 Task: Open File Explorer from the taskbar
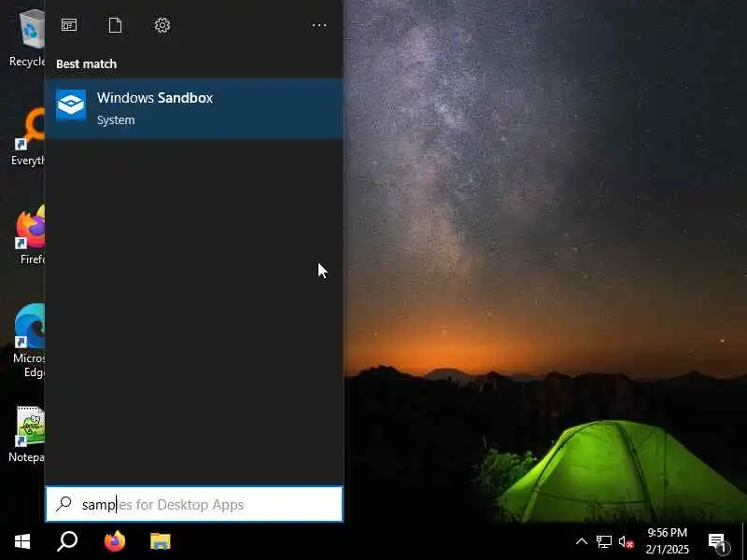160,541
